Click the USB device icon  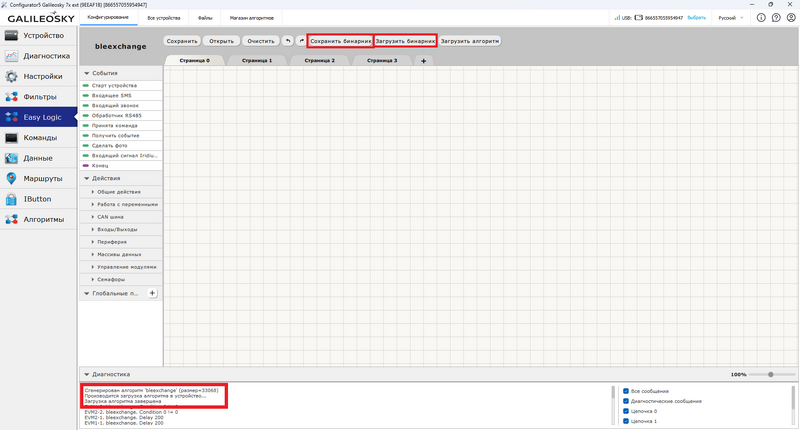click(x=638, y=18)
